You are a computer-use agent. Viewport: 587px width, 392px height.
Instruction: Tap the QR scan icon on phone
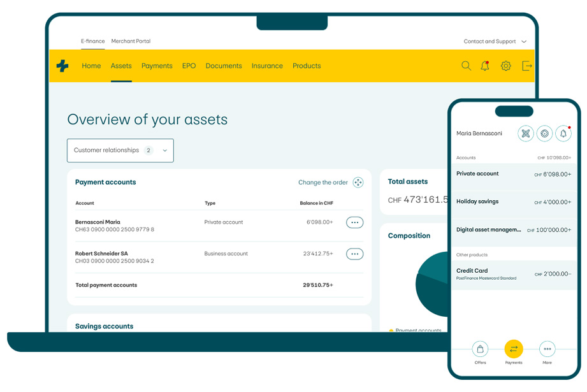525,133
